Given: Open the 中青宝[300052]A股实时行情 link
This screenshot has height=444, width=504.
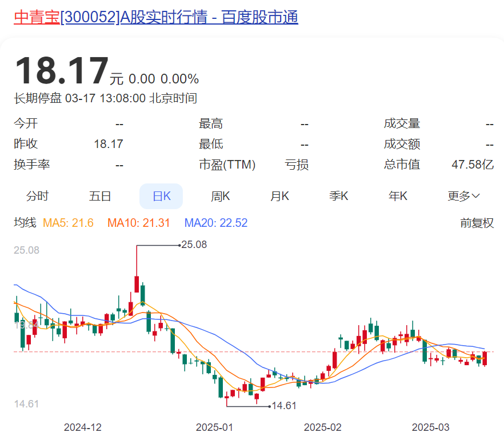Looking at the screenshot, I should tap(156, 17).
